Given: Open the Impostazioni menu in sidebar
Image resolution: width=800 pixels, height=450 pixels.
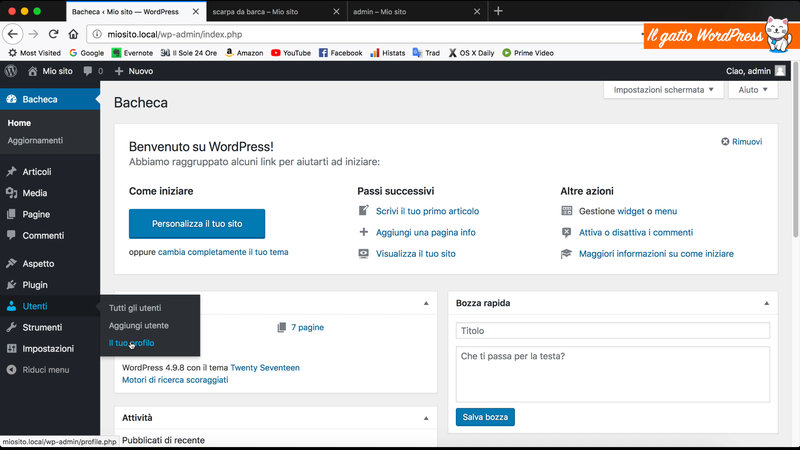Looking at the screenshot, I should 50,348.
